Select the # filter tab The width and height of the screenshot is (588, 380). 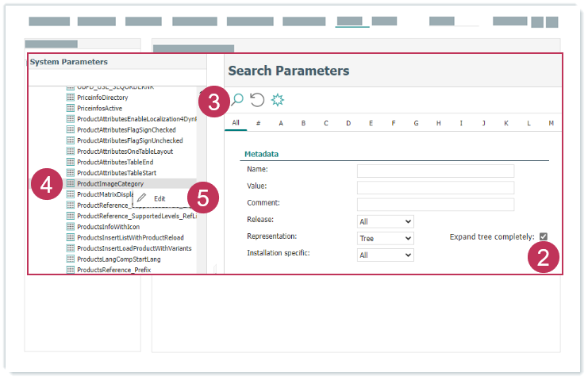[x=258, y=123]
